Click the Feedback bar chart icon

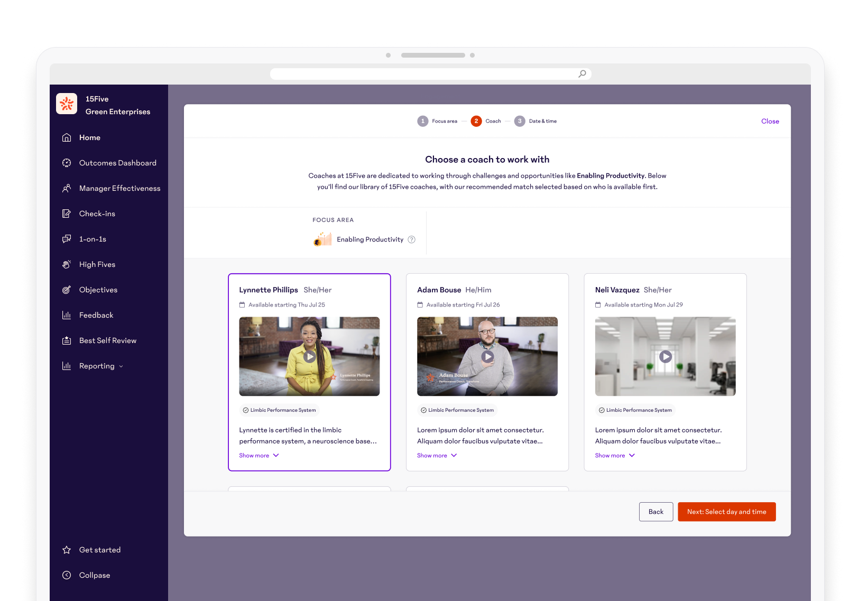click(67, 315)
